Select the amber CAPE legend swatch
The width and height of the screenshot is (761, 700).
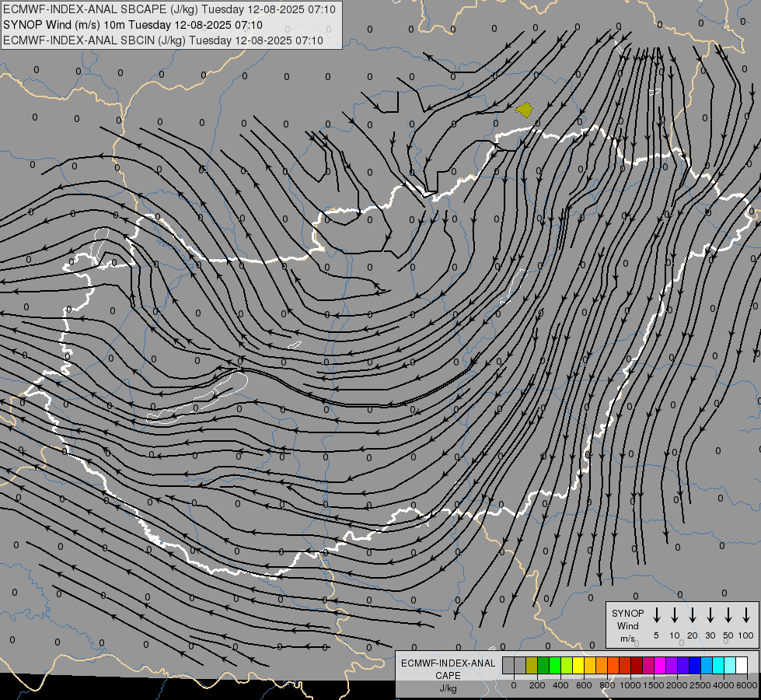tap(590, 665)
